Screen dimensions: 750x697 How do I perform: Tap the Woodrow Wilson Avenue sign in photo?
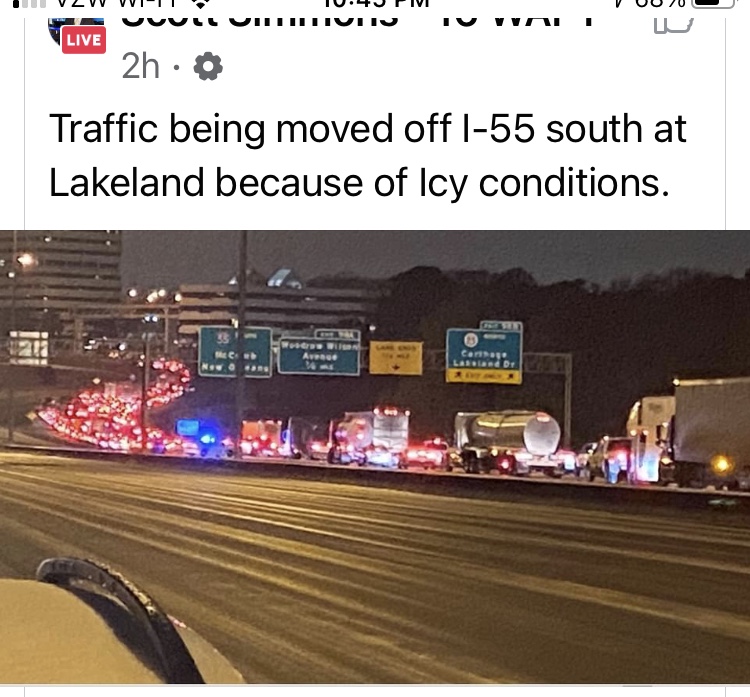(x=319, y=354)
